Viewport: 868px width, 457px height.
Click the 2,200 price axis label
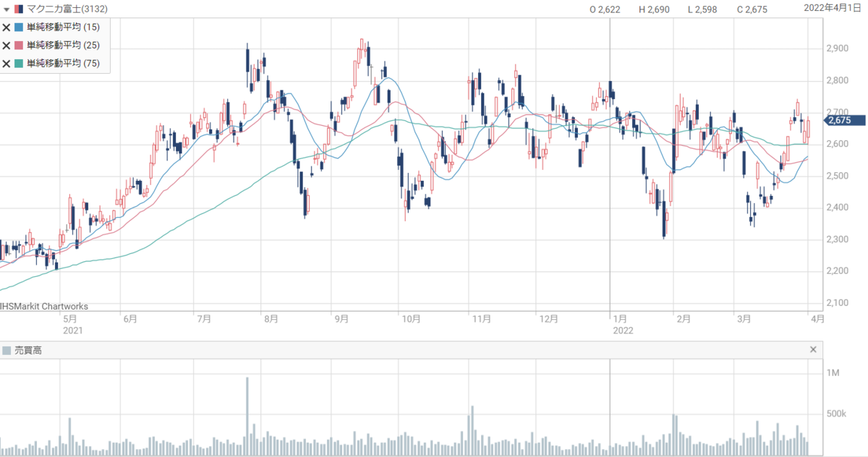[x=837, y=271]
